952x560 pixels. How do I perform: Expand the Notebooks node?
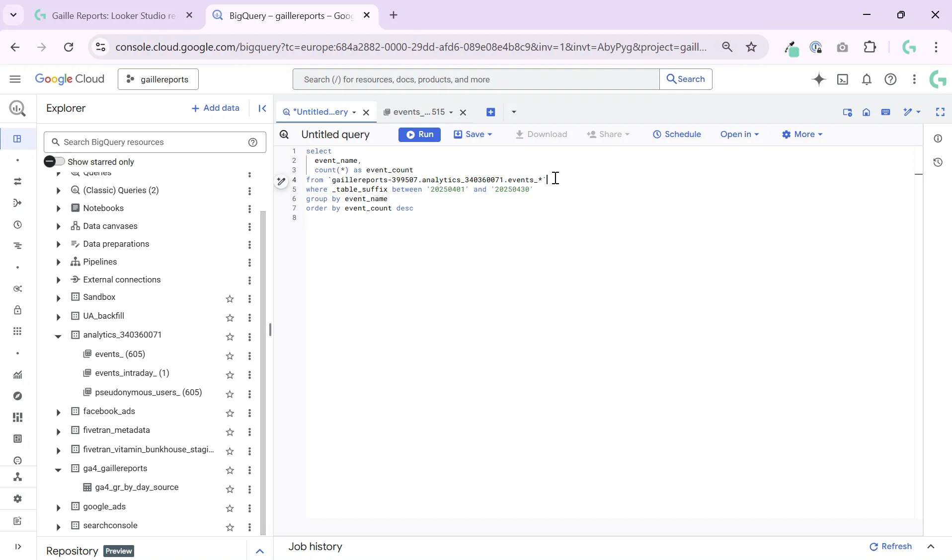pyautogui.click(x=58, y=209)
